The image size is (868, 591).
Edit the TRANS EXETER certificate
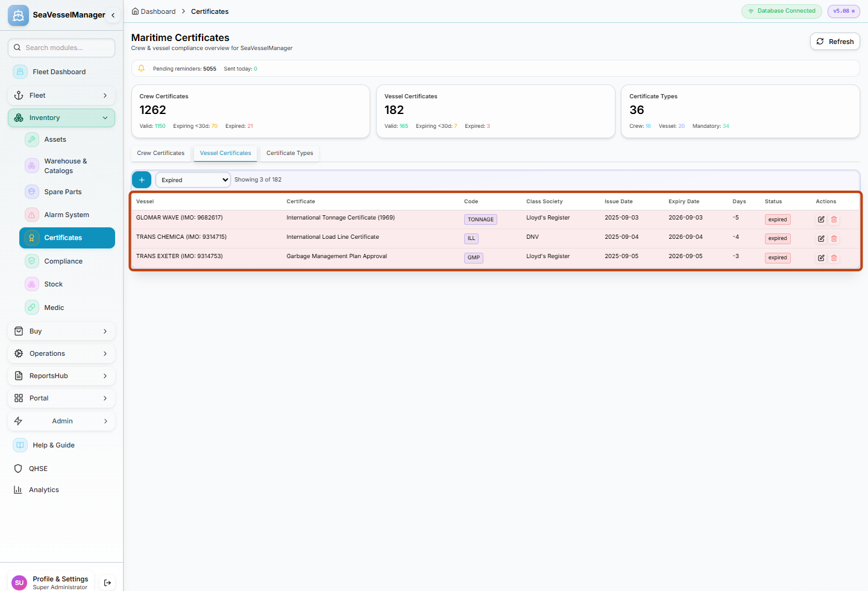[x=821, y=258]
